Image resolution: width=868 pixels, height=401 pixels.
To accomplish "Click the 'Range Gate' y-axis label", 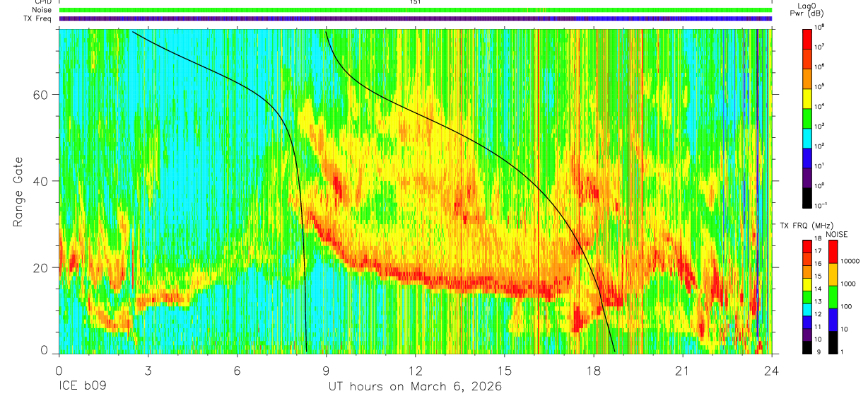I will pos(18,192).
